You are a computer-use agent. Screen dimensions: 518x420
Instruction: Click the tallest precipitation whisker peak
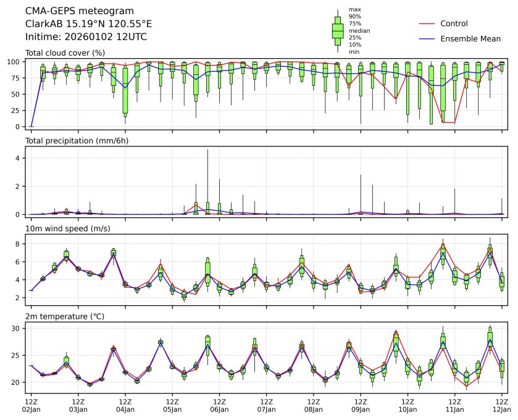click(x=207, y=150)
